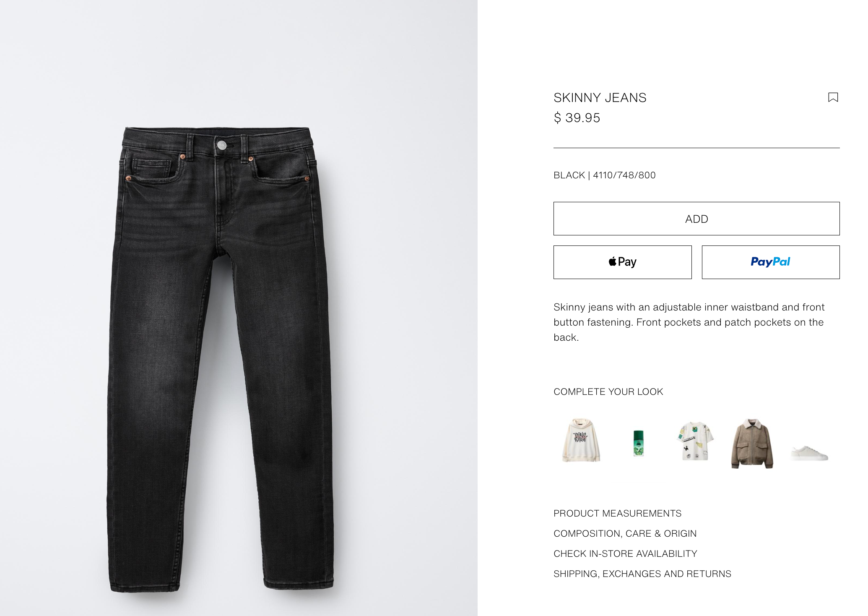Click the COMPLETE YOUR LOOK heading
Image resolution: width=868 pixels, height=616 pixels.
(x=608, y=392)
